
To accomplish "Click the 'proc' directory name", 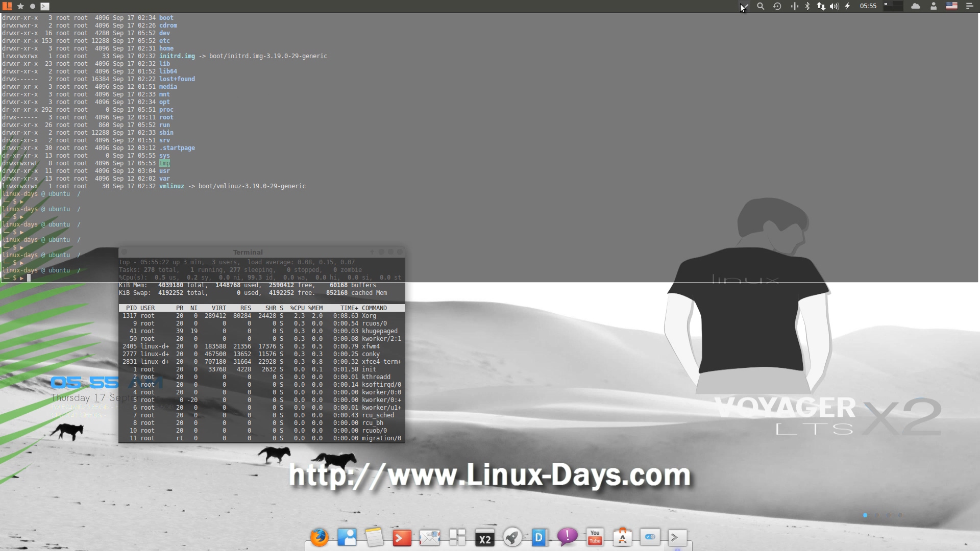I will click(x=166, y=110).
